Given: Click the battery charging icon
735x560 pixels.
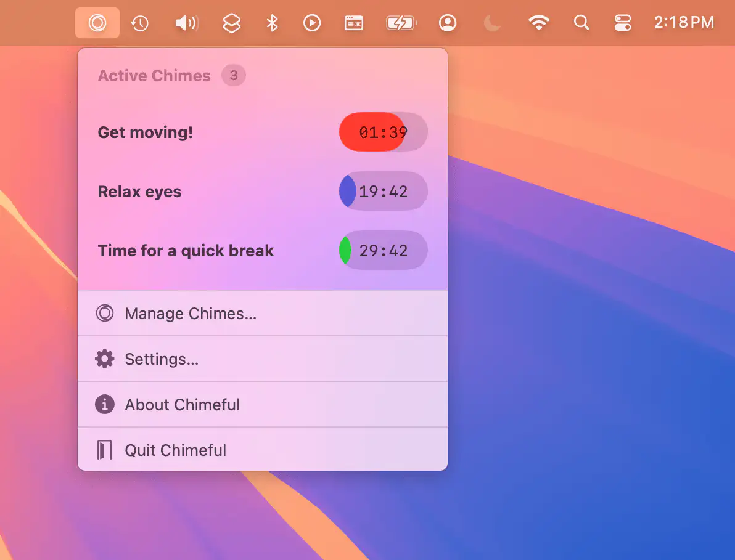Looking at the screenshot, I should tap(401, 23).
